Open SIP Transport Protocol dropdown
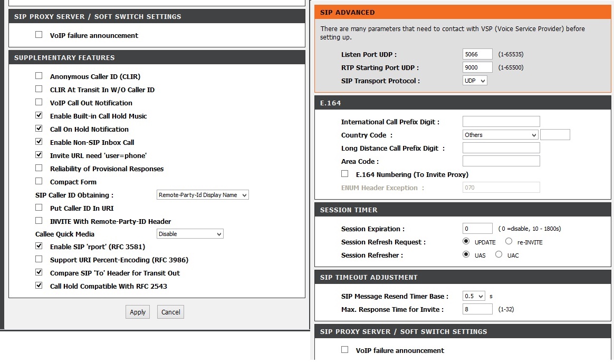The height and width of the screenshot is (364, 614). click(x=474, y=81)
